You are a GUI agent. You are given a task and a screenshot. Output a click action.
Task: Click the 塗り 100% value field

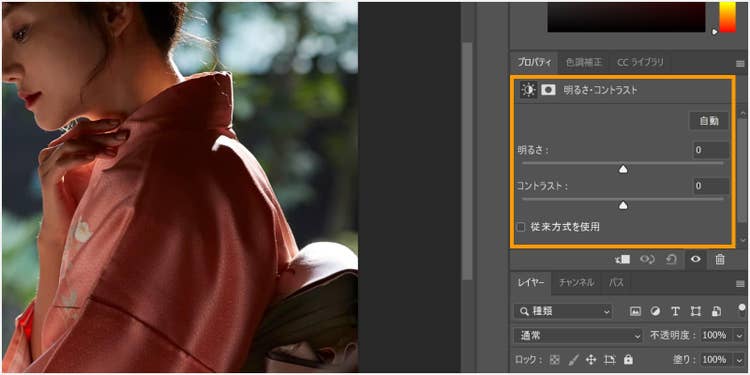coord(717,359)
